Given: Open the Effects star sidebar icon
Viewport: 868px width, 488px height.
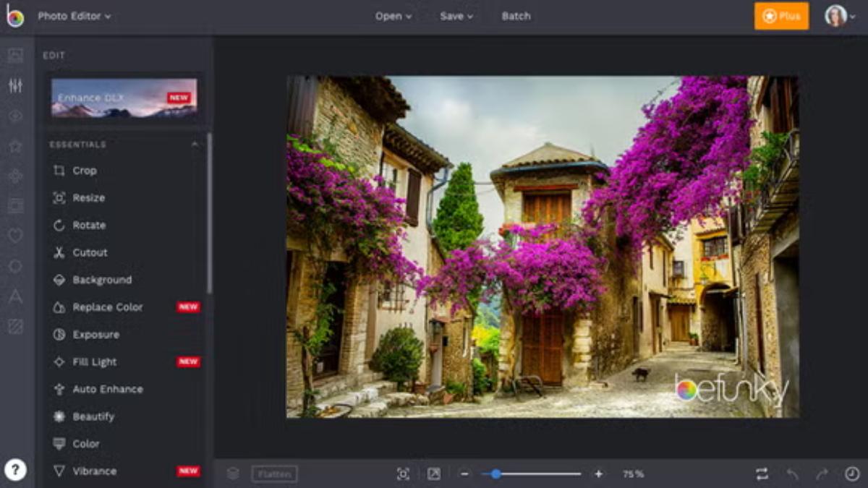Looking at the screenshot, I should tap(15, 146).
